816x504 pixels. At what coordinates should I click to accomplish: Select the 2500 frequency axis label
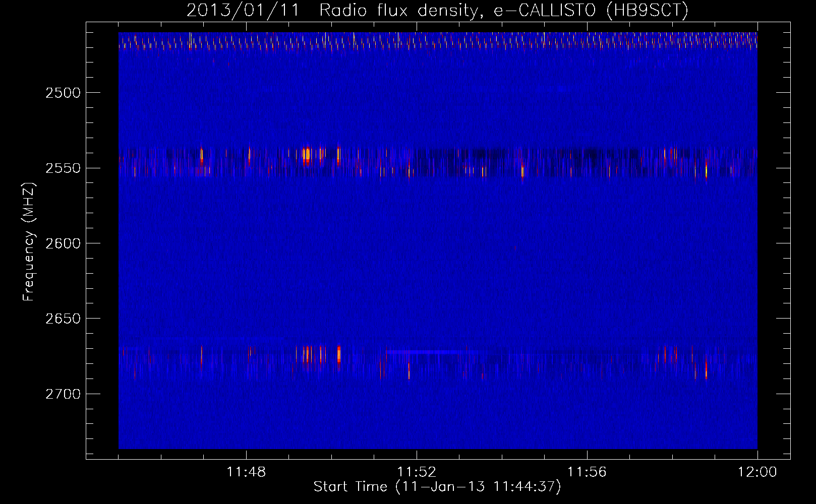click(63, 93)
